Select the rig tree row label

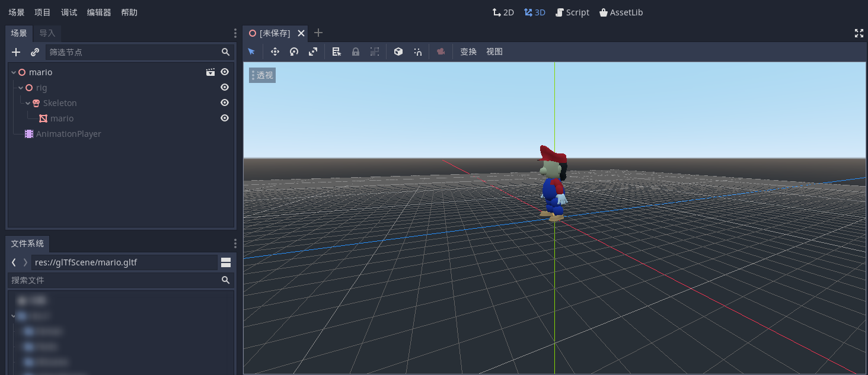click(42, 88)
